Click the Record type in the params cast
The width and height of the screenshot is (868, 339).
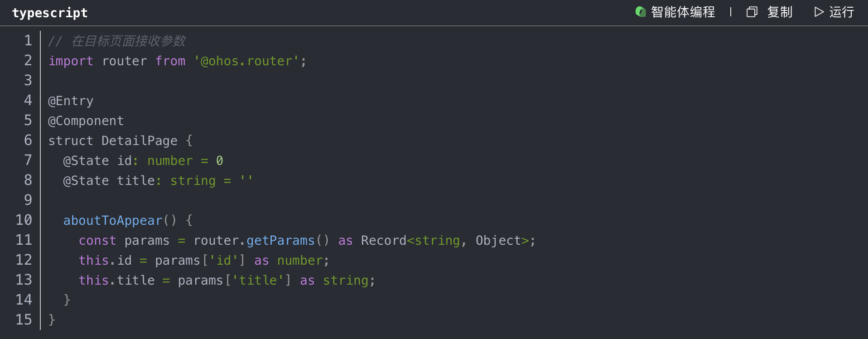[383, 240]
